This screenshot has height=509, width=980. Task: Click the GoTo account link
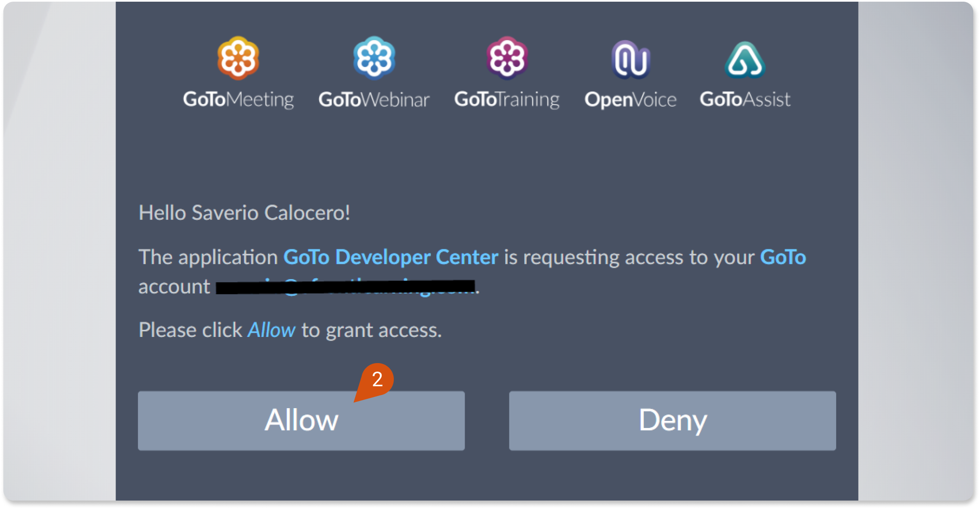coord(791,256)
